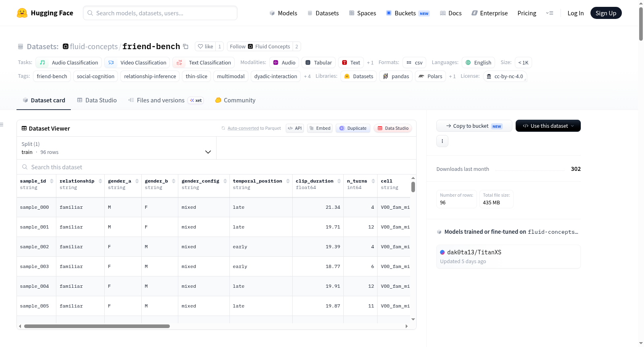The height and width of the screenshot is (347, 644).
Task: Click the pandas library tag
Action: click(x=396, y=76)
